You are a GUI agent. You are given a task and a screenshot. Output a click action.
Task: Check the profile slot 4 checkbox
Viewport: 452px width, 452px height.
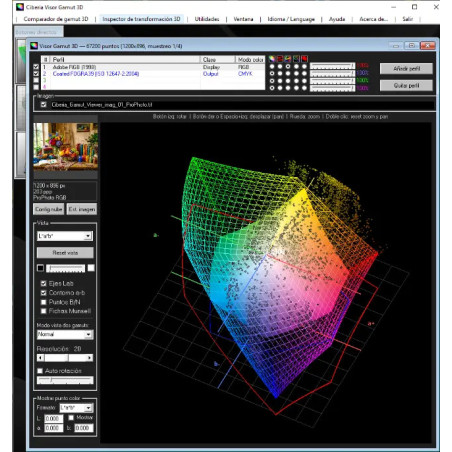(x=36, y=87)
